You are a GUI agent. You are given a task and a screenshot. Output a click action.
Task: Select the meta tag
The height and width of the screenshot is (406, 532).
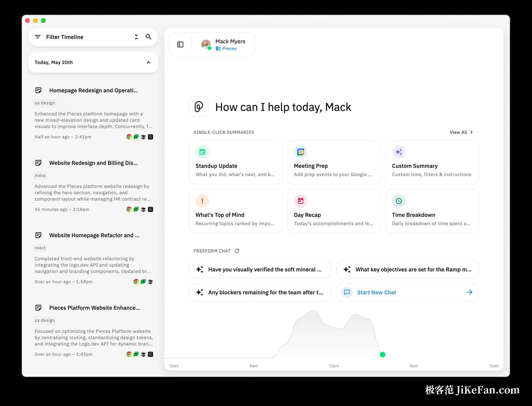pyautogui.click(x=40, y=175)
